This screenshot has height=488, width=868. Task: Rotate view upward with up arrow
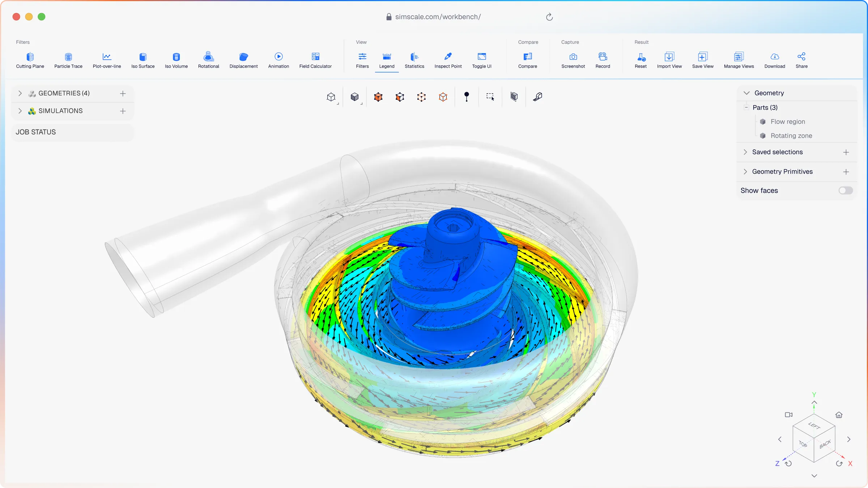(x=814, y=402)
